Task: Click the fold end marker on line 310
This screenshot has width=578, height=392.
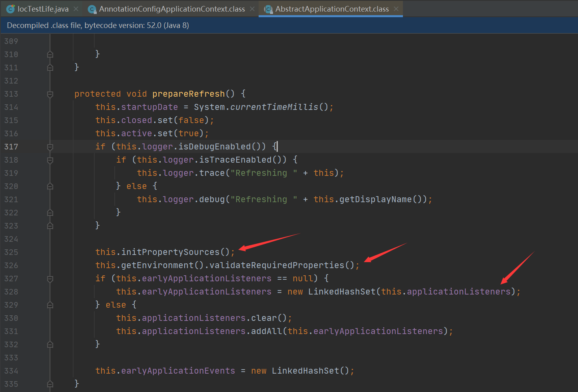Action: pyautogui.click(x=50, y=54)
